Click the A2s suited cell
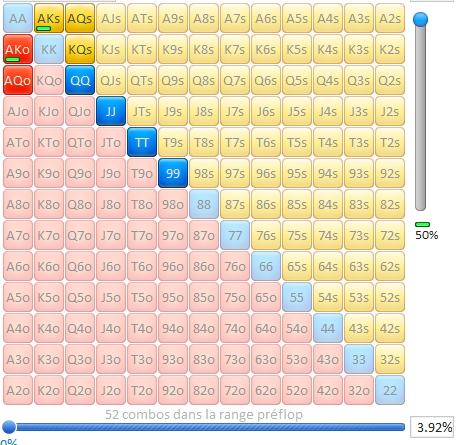The height and width of the screenshot is (445, 461). tap(390, 18)
